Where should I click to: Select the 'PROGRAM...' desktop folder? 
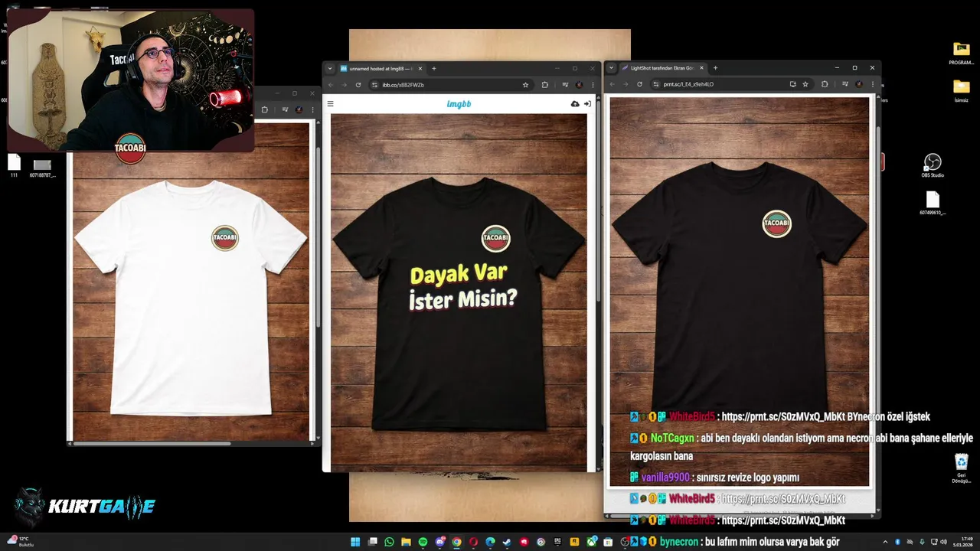961,53
